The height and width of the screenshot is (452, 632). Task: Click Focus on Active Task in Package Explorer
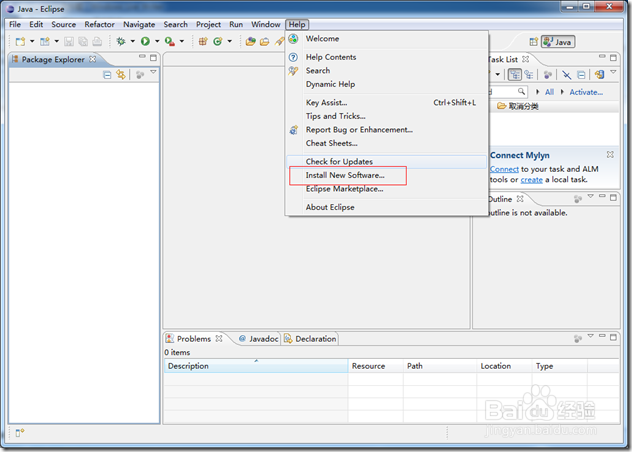(140, 75)
